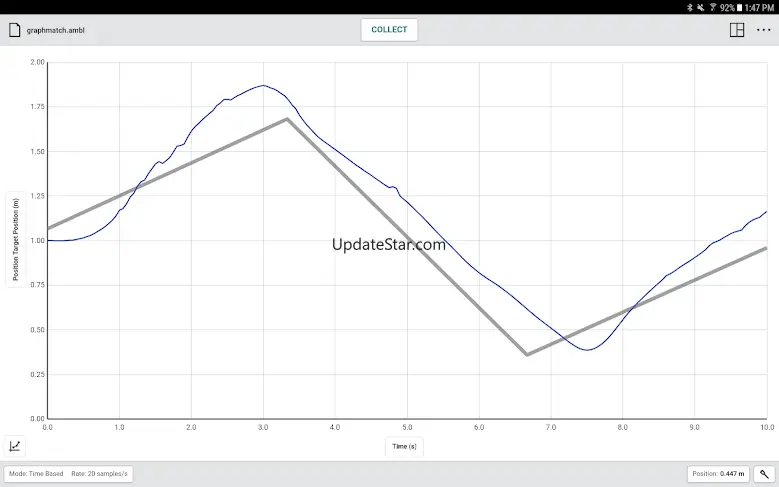Tap the gray target line minimum
Screen dimensions: 779x487
click(527, 354)
